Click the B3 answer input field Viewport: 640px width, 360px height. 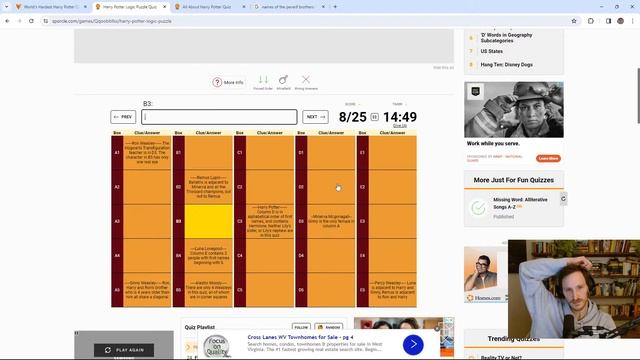coord(219,117)
